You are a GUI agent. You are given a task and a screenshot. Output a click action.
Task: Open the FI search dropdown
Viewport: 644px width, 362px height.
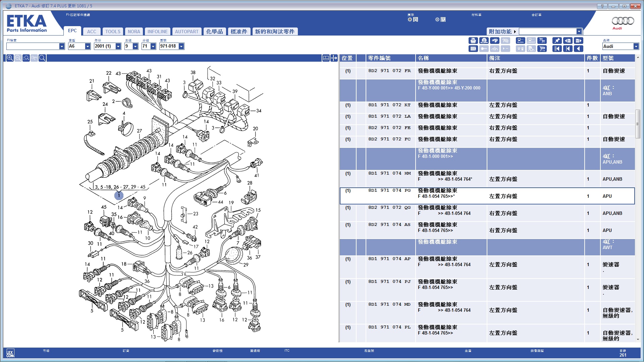point(62,46)
